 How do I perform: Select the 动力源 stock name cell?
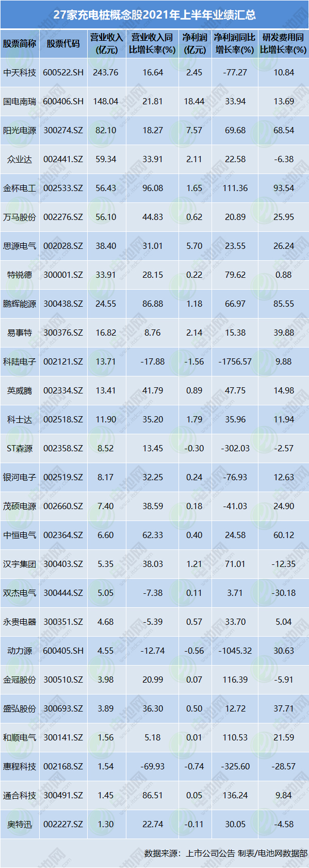pyautogui.click(x=20, y=651)
